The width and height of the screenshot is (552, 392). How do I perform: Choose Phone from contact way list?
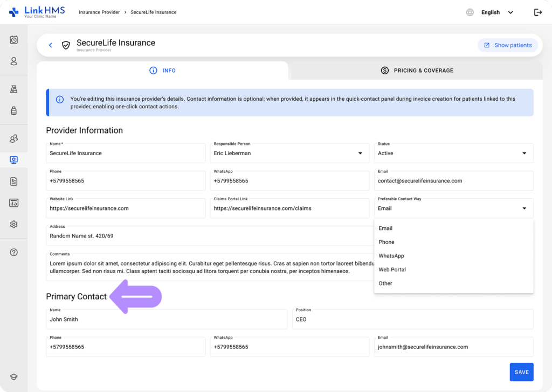[x=453, y=242]
